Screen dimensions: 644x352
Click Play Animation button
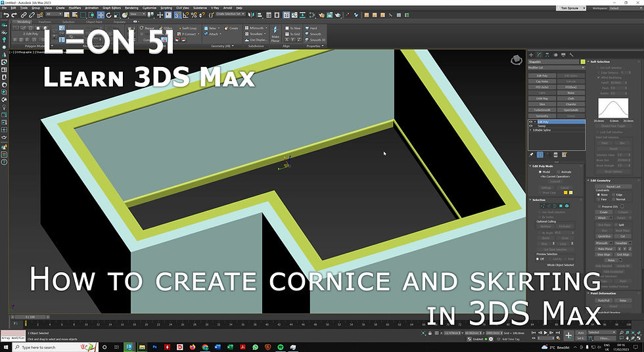[x=545, y=333]
